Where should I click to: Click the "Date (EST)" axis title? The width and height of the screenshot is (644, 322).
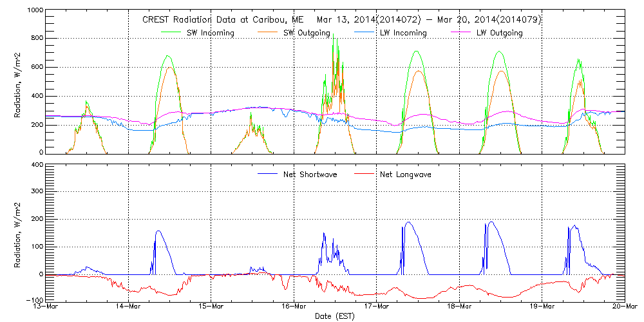click(335, 316)
